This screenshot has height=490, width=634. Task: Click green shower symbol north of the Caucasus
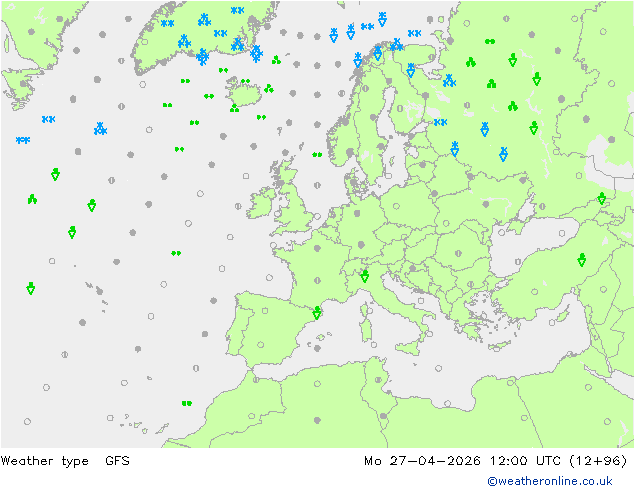coord(602,199)
